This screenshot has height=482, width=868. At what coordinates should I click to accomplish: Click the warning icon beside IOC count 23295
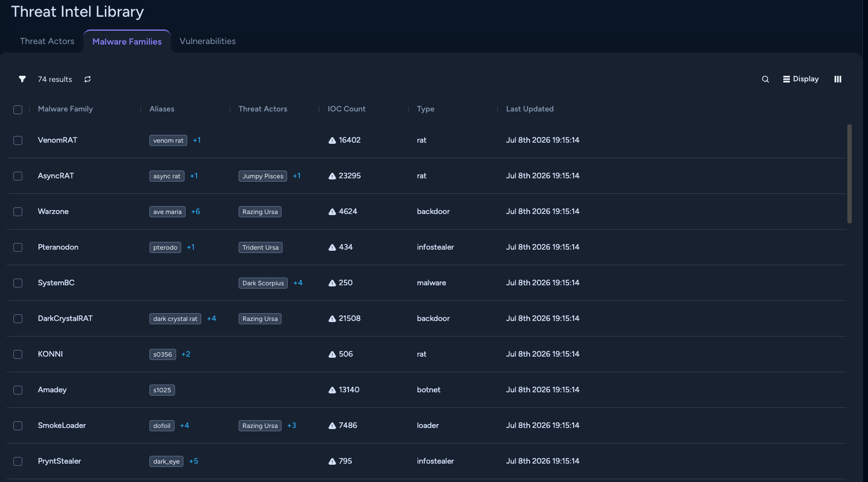332,176
